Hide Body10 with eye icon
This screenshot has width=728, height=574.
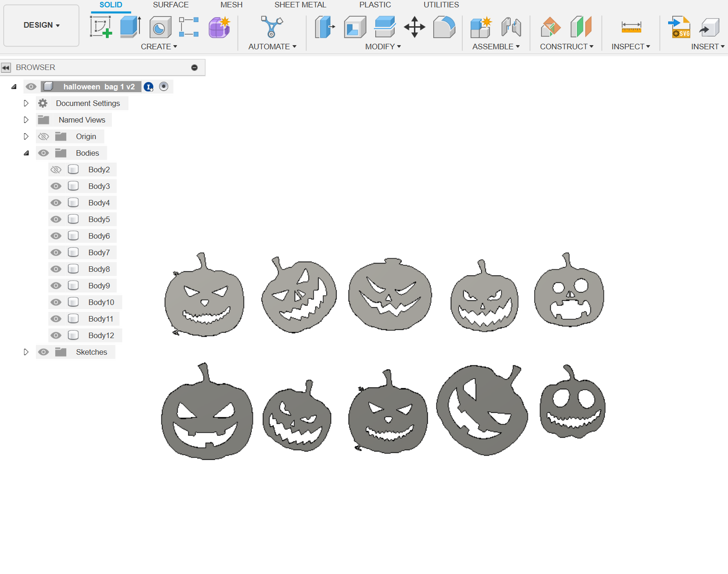pos(56,302)
